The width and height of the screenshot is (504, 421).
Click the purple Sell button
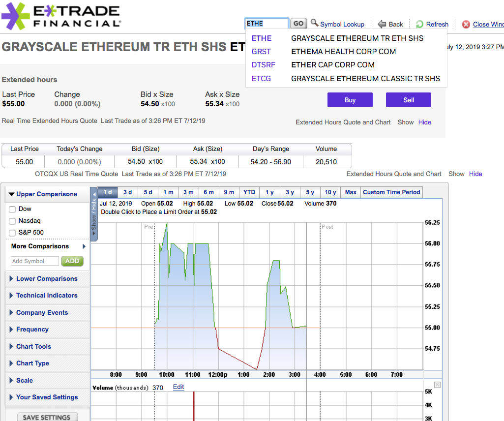click(409, 100)
